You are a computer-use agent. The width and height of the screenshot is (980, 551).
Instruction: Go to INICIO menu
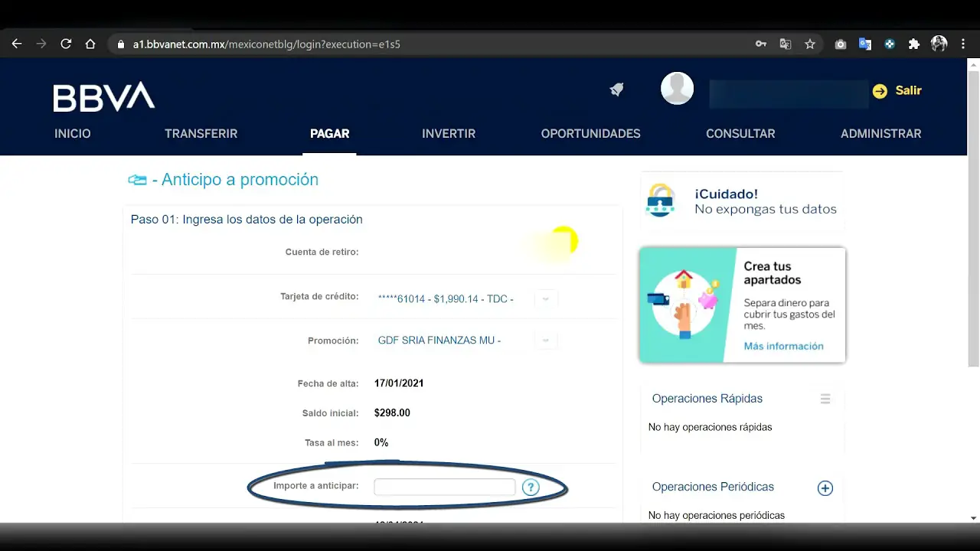(73, 134)
